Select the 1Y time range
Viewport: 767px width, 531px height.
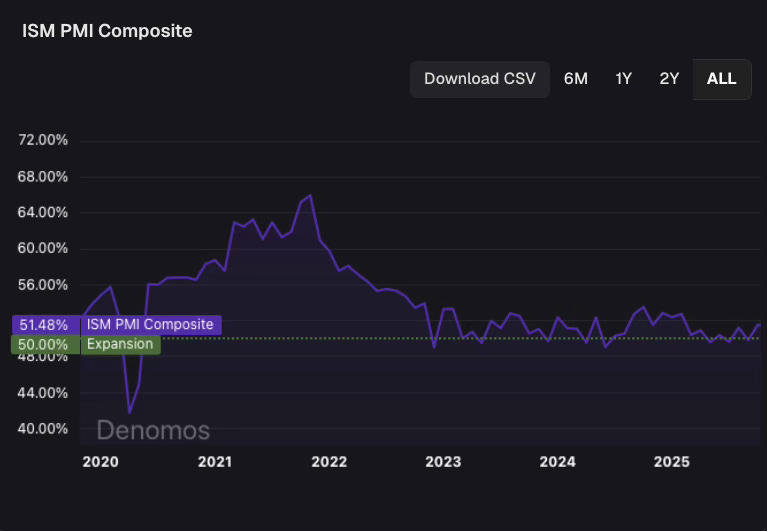[623, 79]
